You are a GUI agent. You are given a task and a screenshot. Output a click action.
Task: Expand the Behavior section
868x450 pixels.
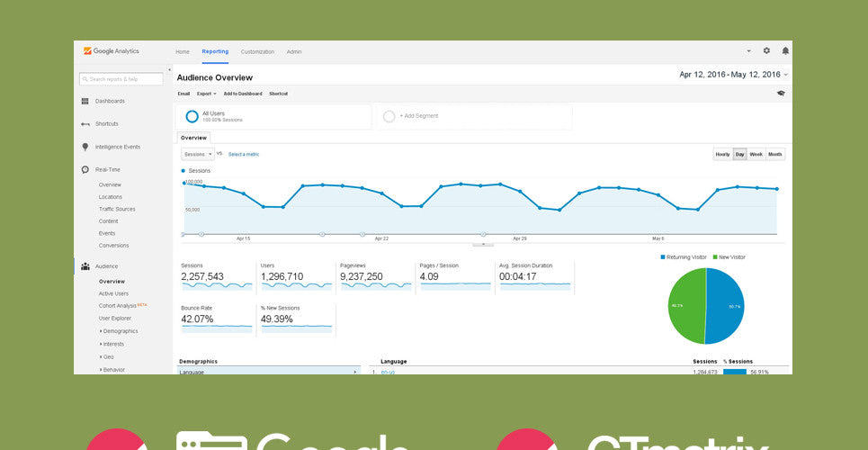pos(112,370)
